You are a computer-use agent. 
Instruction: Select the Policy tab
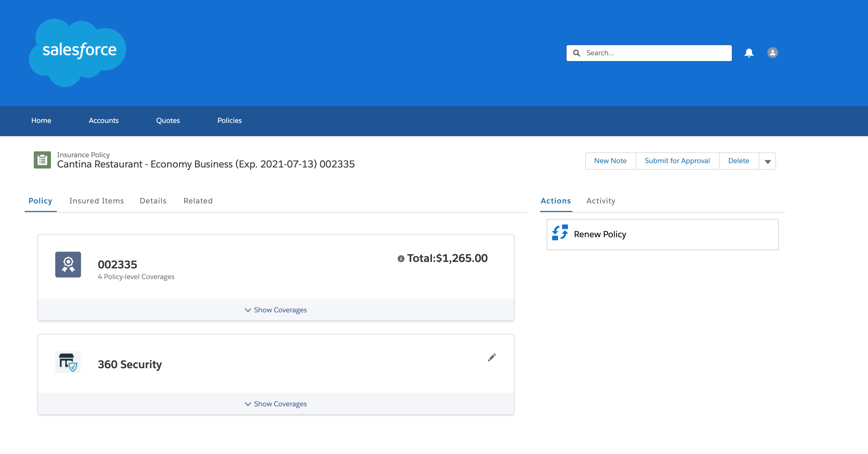pos(40,201)
